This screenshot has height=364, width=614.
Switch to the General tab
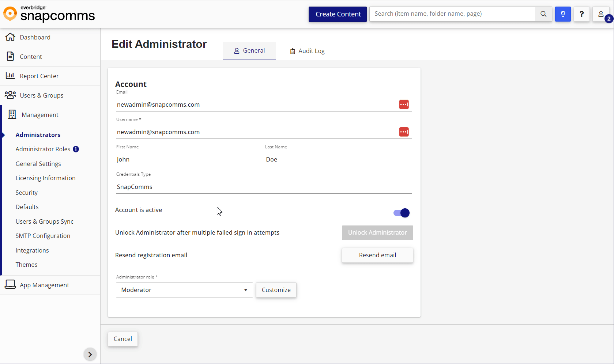coord(249,51)
